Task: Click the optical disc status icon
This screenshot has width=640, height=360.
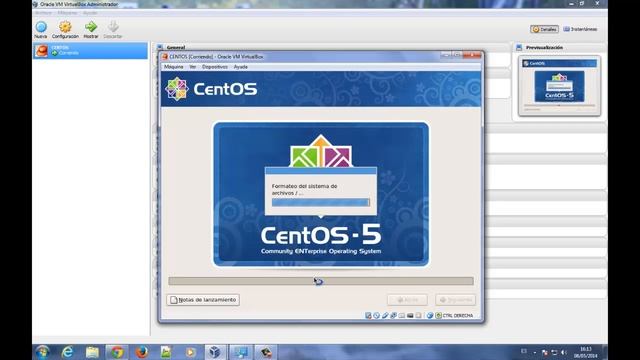Action: tap(376, 316)
